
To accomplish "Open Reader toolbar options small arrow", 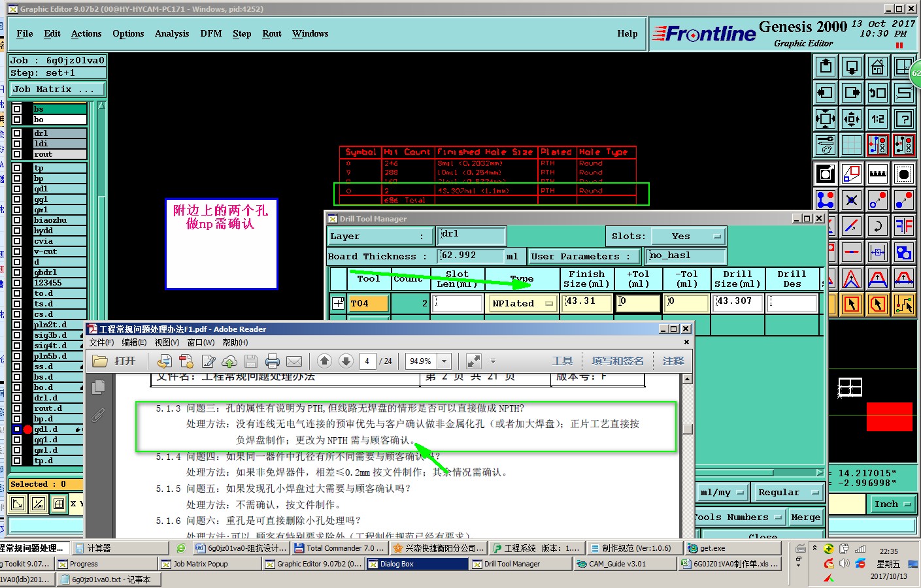I will [493, 361].
